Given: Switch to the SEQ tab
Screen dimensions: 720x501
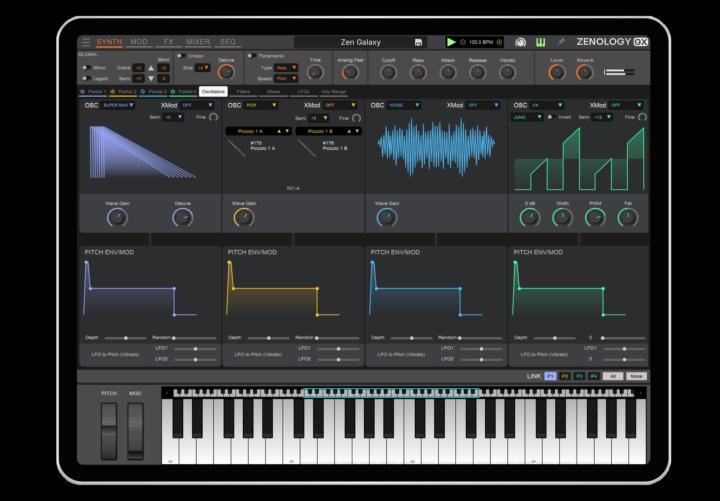Looking at the screenshot, I should coord(228,42).
